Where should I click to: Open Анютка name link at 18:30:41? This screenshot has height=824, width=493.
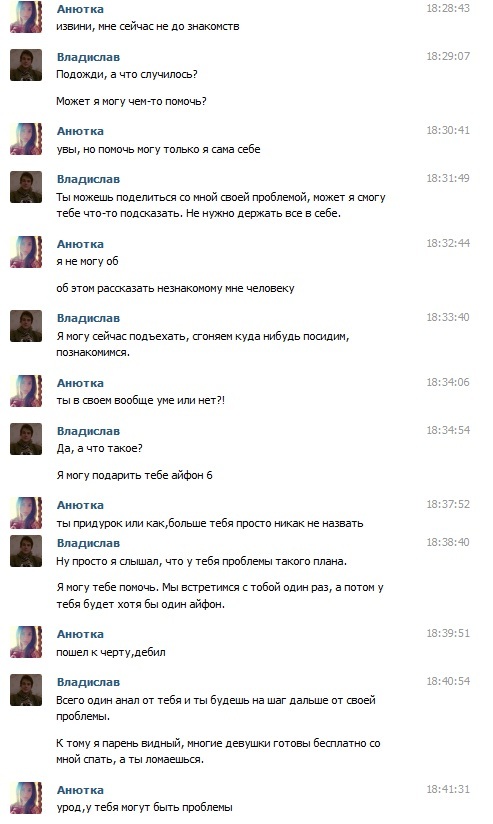click(x=80, y=131)
